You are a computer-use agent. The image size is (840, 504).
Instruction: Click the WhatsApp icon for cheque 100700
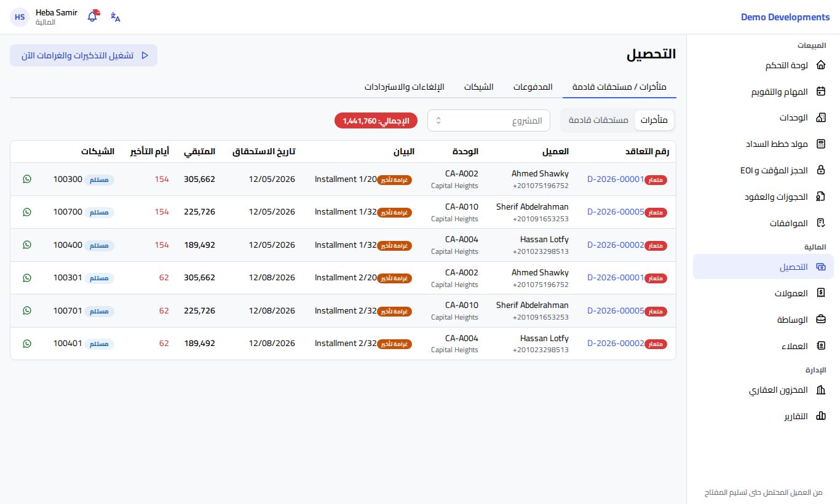(x=26, y=211)
